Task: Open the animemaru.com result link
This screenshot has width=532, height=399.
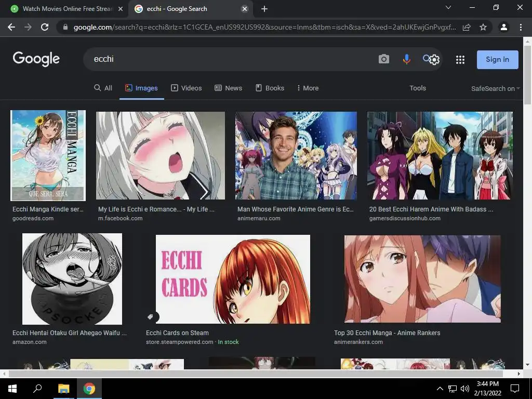Action: [x=259, y=218]
